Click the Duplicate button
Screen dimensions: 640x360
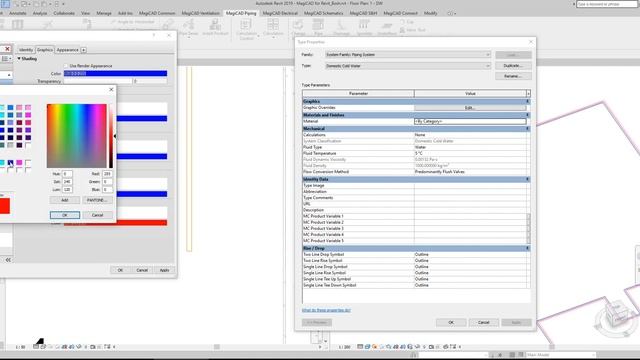pos(513,66)
